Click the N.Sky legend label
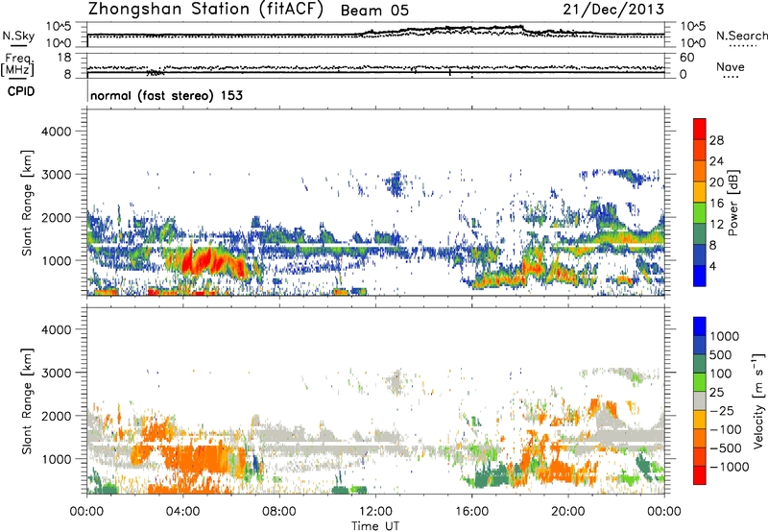The width and height of the screenshot is (768, 532). tap(18, 36)
